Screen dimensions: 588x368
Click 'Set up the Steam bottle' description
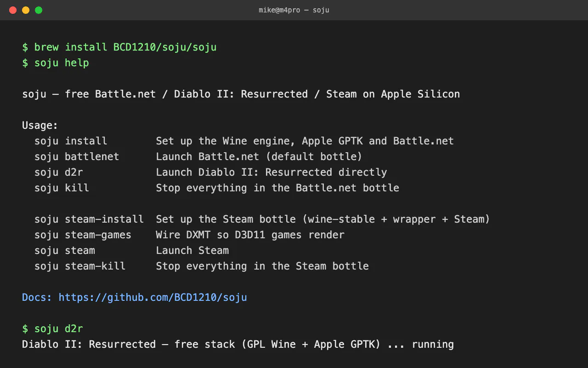(x=323, y=219)
